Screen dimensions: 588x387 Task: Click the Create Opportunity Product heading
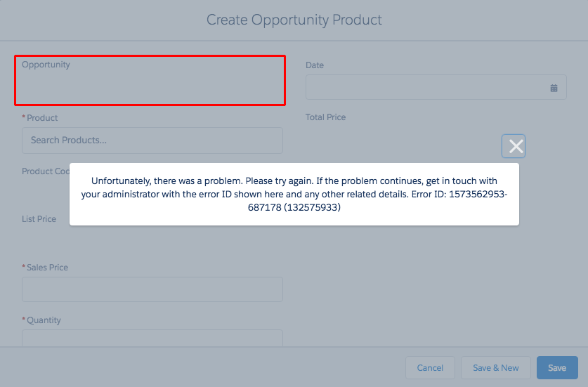click(x=294, y=20)
